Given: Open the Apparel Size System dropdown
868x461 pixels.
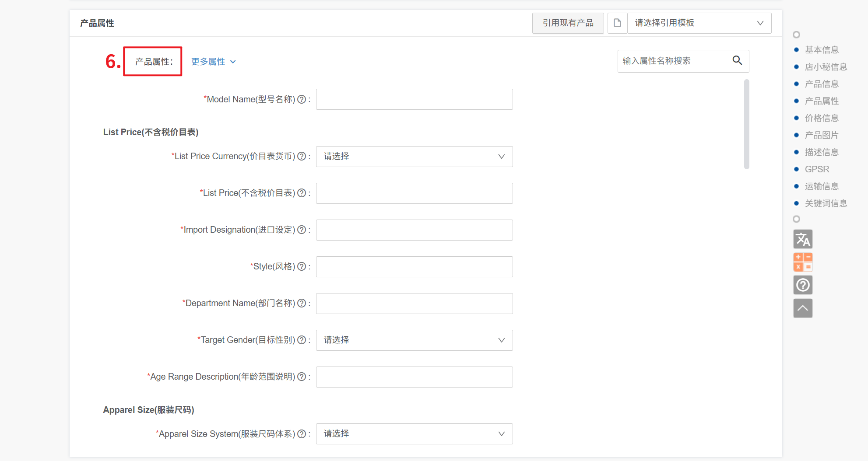Looking at the screenshot, I should pyautogui.click(x=414, y=434).
